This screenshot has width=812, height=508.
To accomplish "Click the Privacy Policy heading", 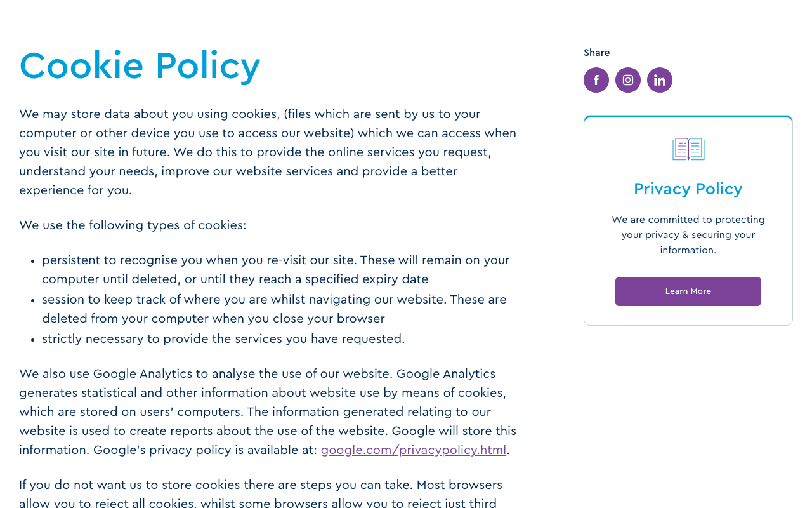I will (688, 189).
